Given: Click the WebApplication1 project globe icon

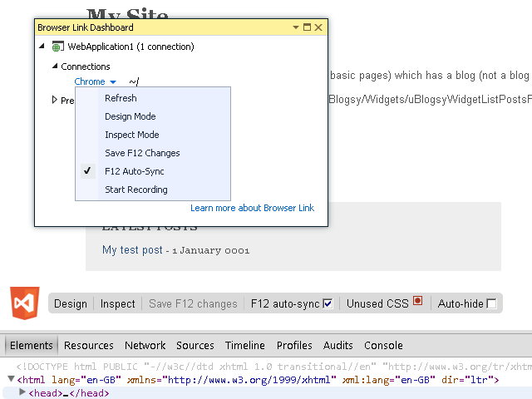Looking at the screenshot, I should point(57,47).
